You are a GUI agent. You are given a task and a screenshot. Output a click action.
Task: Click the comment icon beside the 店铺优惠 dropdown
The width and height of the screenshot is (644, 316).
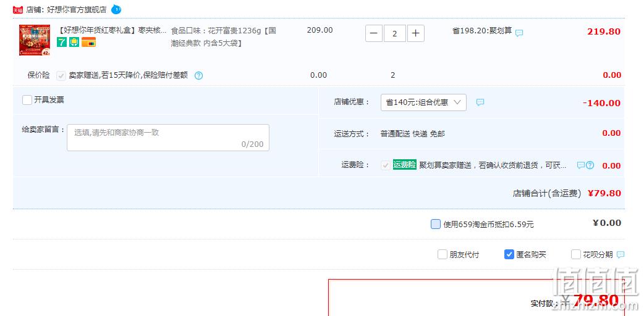480,102
